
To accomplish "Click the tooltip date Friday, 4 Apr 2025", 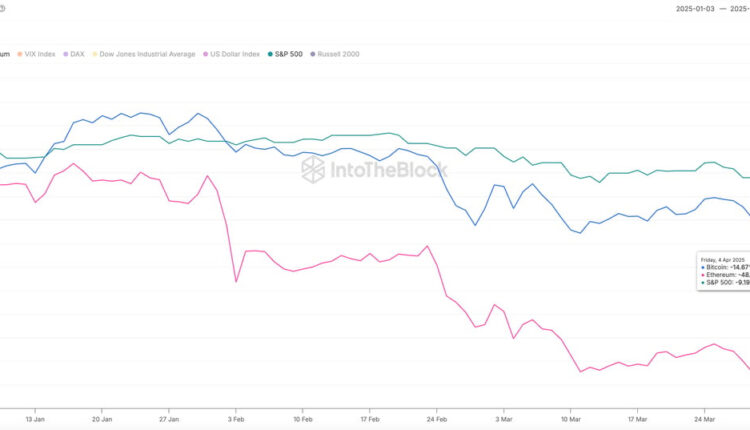I will (725, 259).
